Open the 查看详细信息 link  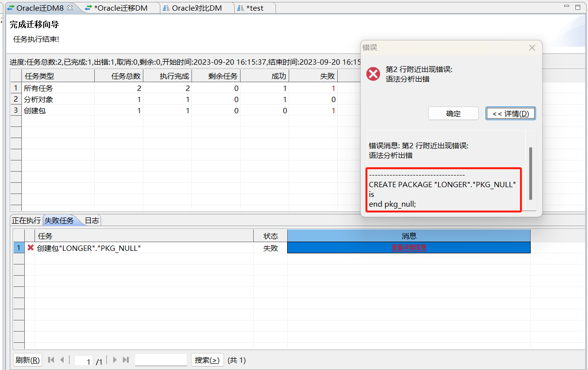(408, 247)
